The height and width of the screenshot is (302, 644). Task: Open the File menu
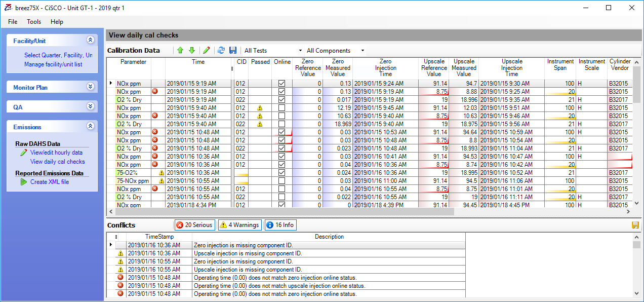13,22
